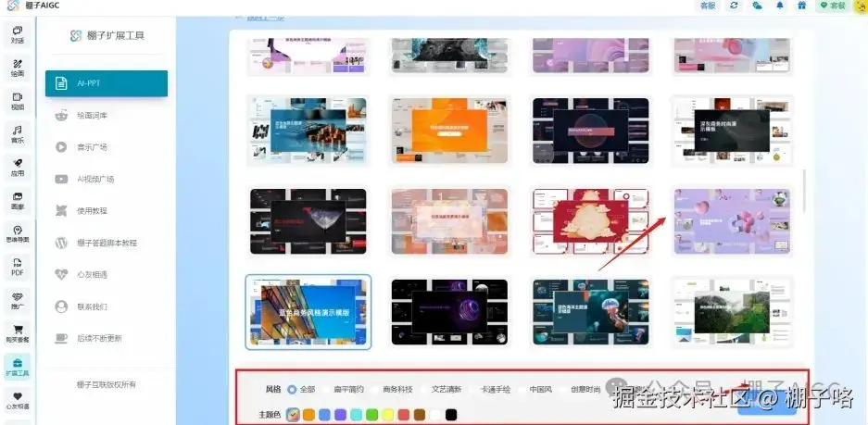Select the pastel pink-orange blurred template

point(449,221)
